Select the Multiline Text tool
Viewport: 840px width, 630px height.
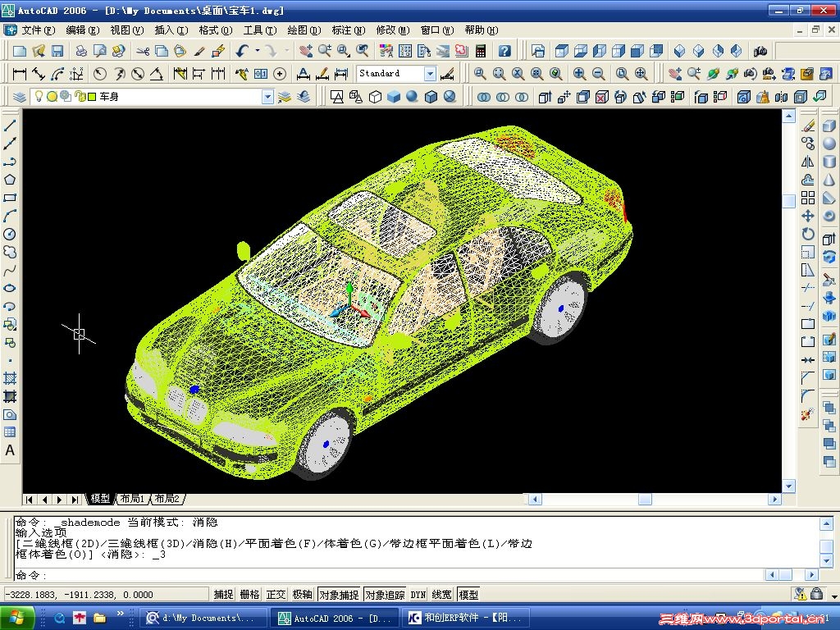tap(10, 450)
